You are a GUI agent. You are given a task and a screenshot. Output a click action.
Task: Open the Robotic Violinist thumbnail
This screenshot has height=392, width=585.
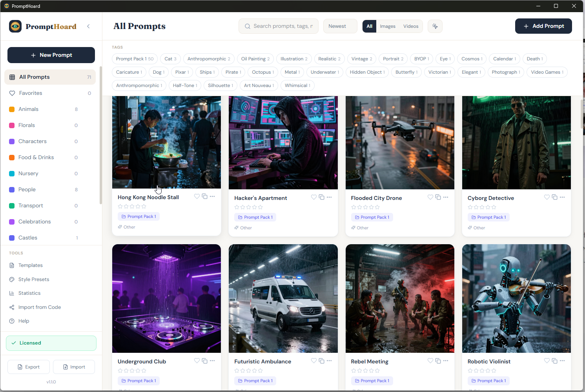(x=516, y=298)
